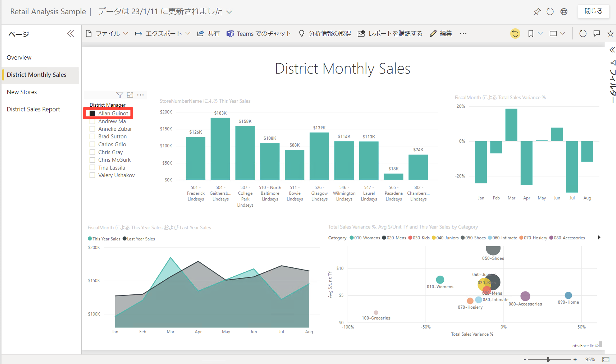Click the reset to default undo icon
Image resolution: width=616 pixels, height=364 pixels.
[515, 34]
